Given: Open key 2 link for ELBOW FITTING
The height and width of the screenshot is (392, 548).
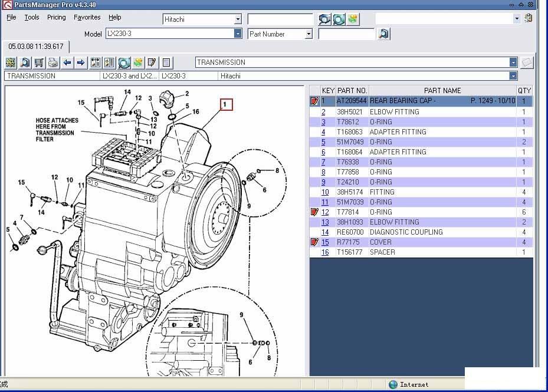Looking at the screenshot, I should pyautogui.click(x=323, y=112).
